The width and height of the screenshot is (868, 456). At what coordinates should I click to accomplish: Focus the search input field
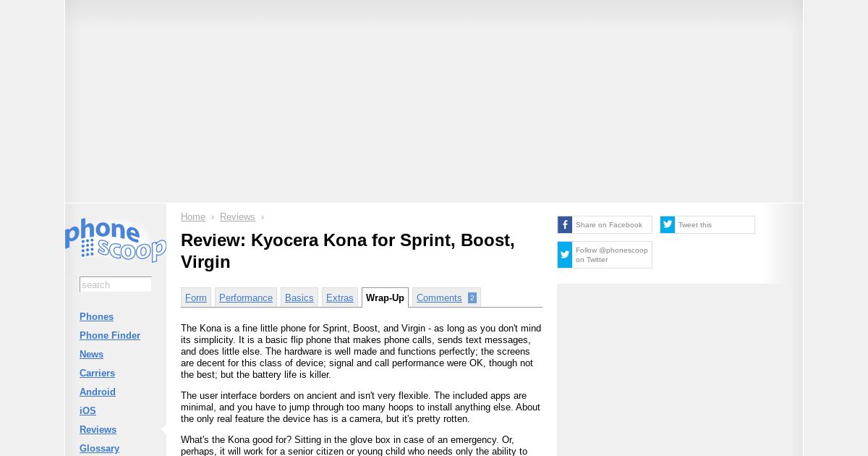pyautogui.click(x=116, y=284)
